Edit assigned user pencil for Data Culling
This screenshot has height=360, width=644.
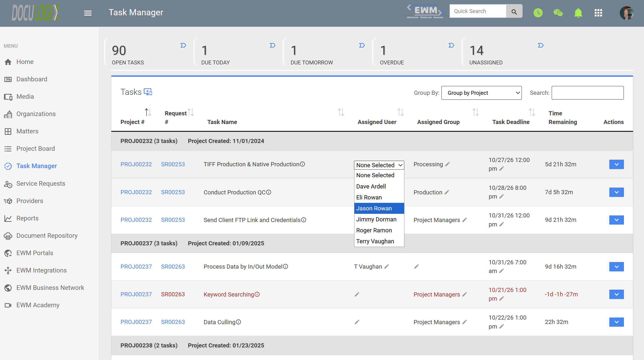357,322
